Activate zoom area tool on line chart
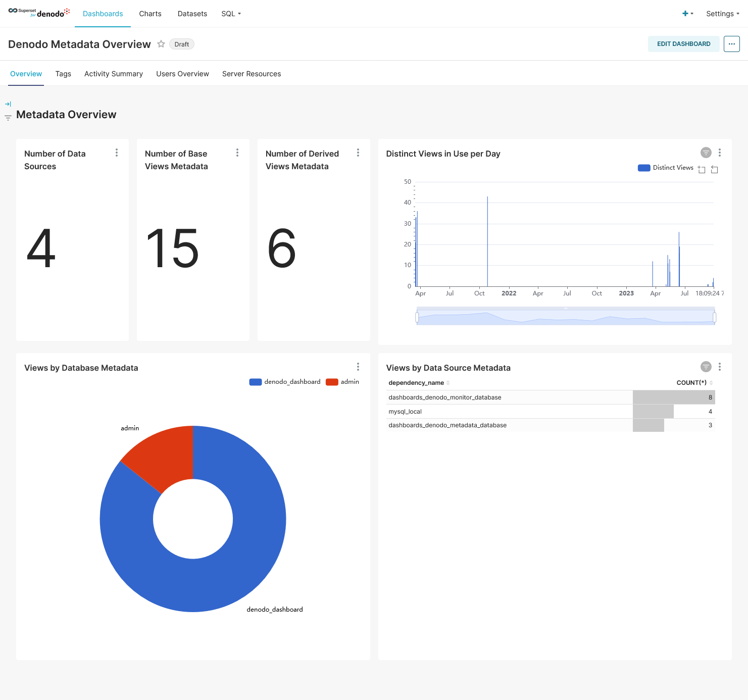The image size is (748, 700). 702,169
